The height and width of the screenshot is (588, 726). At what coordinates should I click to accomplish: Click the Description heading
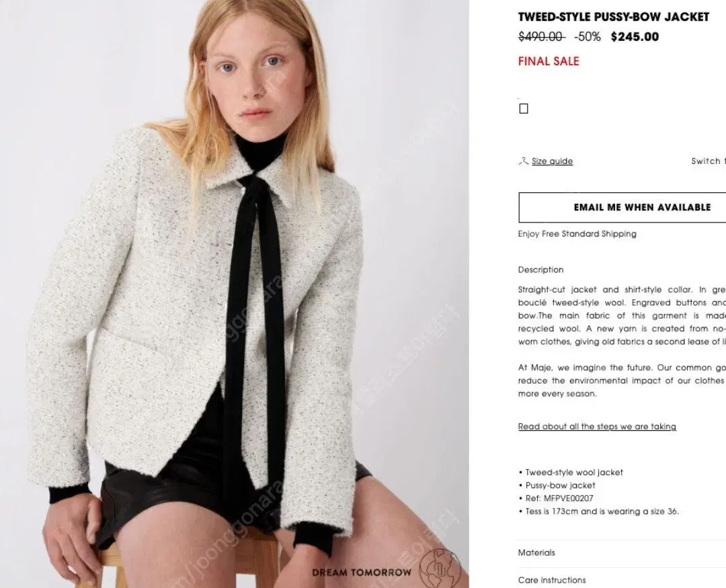click(x=540, y=270)
